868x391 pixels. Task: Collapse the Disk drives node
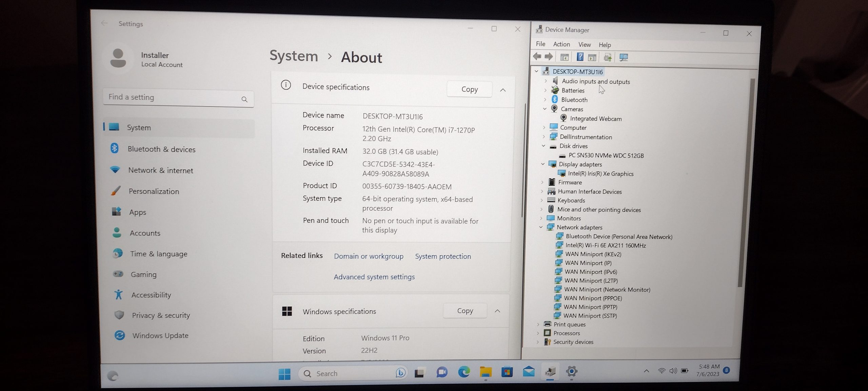[x=544, y=146]
